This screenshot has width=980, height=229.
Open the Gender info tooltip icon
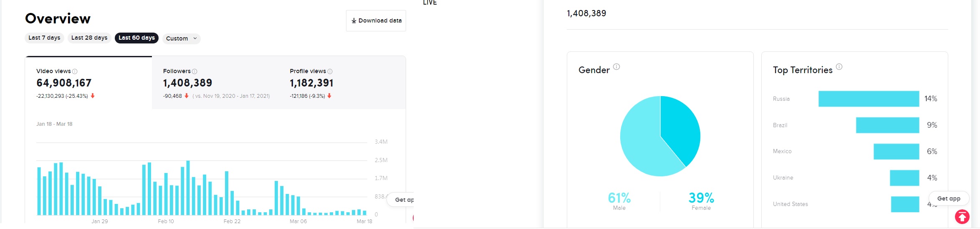click(x=616, y=66)
